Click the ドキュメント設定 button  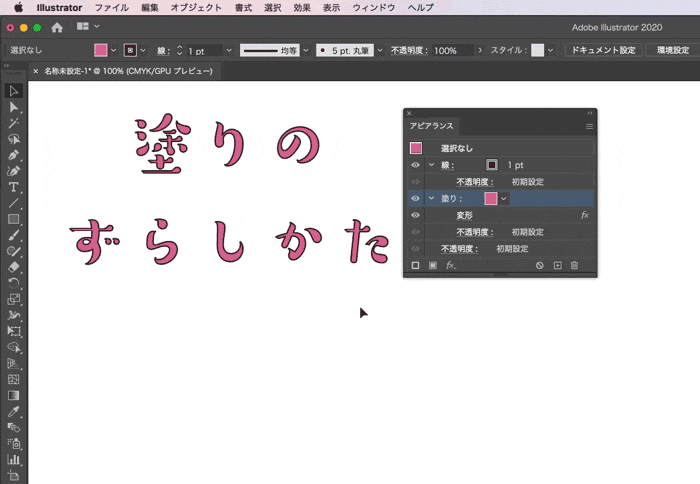click(601, 50)
